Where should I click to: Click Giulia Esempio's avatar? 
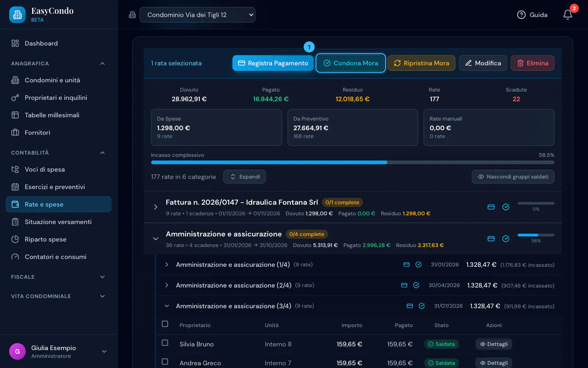17,351
